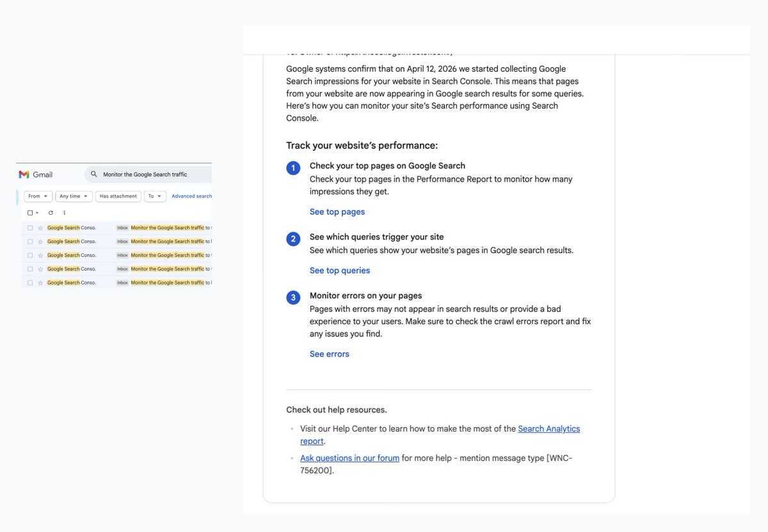Expand the arrow beside the select-all checkbox

tap(37, 213)
